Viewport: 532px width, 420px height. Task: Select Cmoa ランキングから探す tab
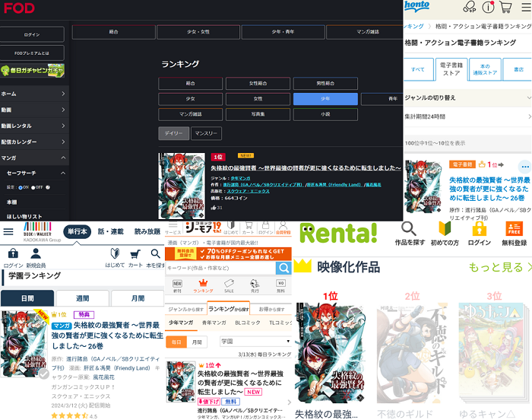point(228,309)
